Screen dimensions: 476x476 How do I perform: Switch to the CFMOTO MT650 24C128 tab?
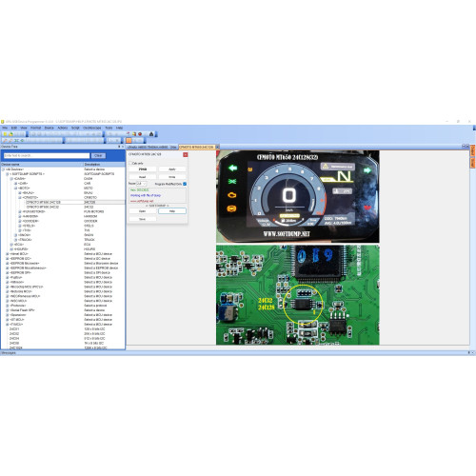[x=197, y=147]
